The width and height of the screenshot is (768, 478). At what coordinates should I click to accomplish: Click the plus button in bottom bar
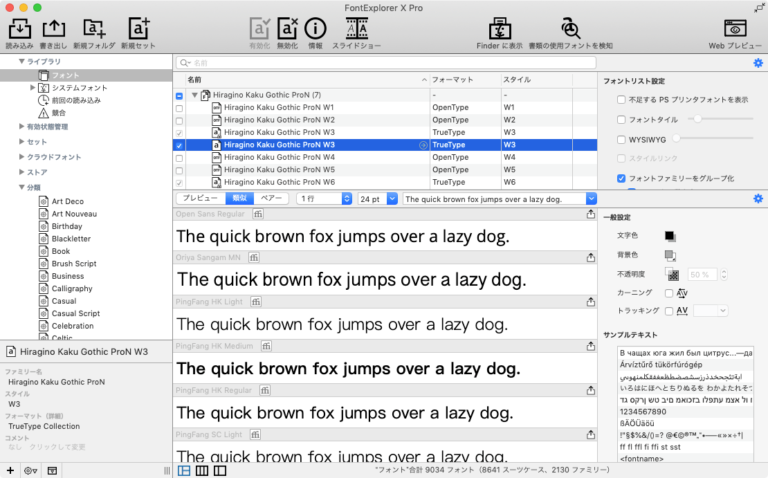(x=10, y=471)
